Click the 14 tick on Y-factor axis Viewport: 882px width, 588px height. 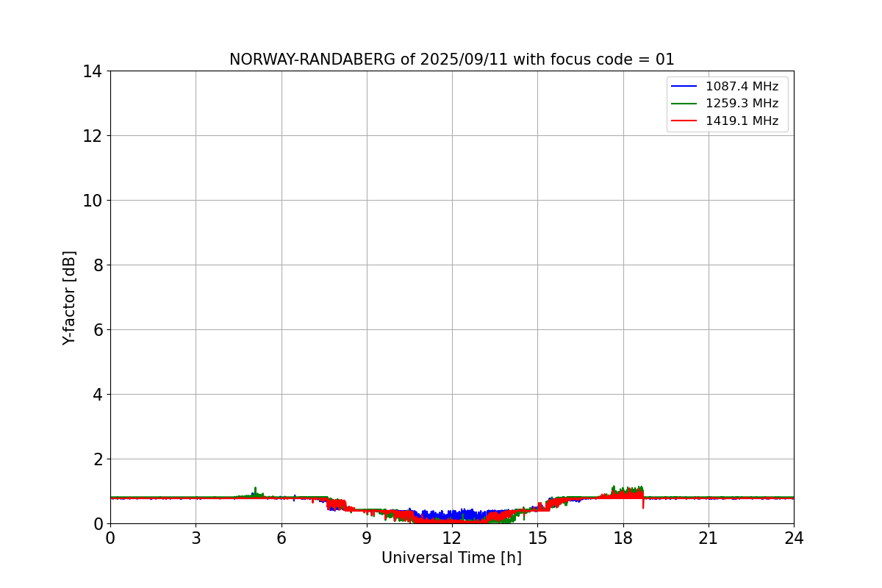(93, 71)
